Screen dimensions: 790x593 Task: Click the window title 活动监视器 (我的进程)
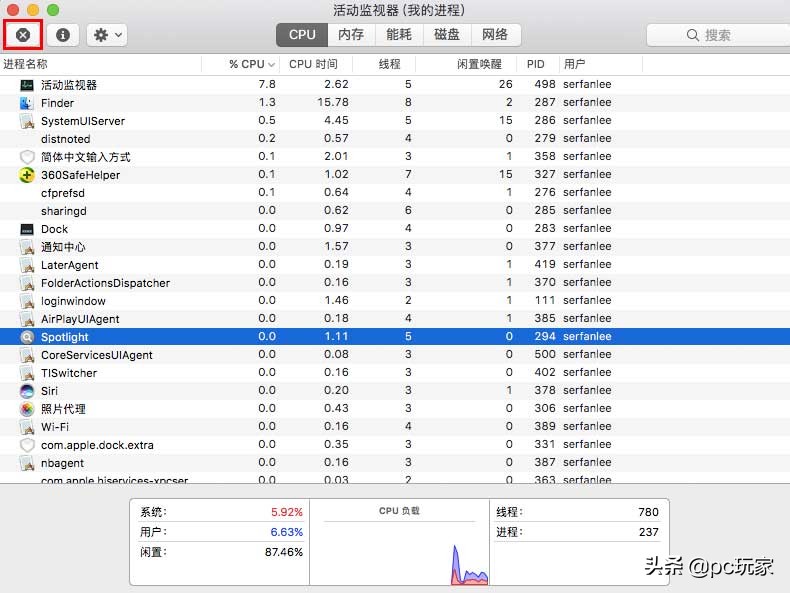pyautogui.click(x=399, y=10)
